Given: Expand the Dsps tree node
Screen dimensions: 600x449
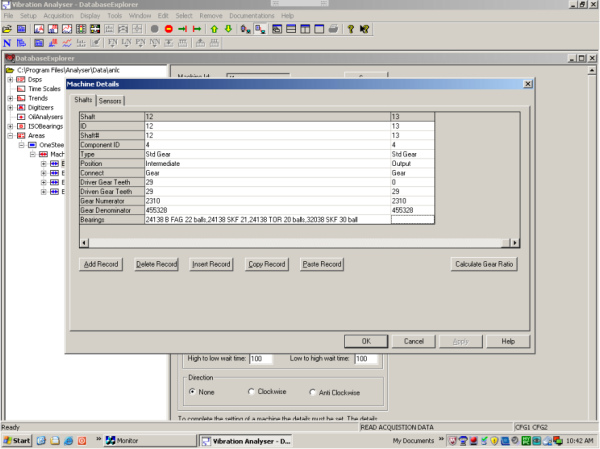Looking at the screenshot, I should point(10,80).
